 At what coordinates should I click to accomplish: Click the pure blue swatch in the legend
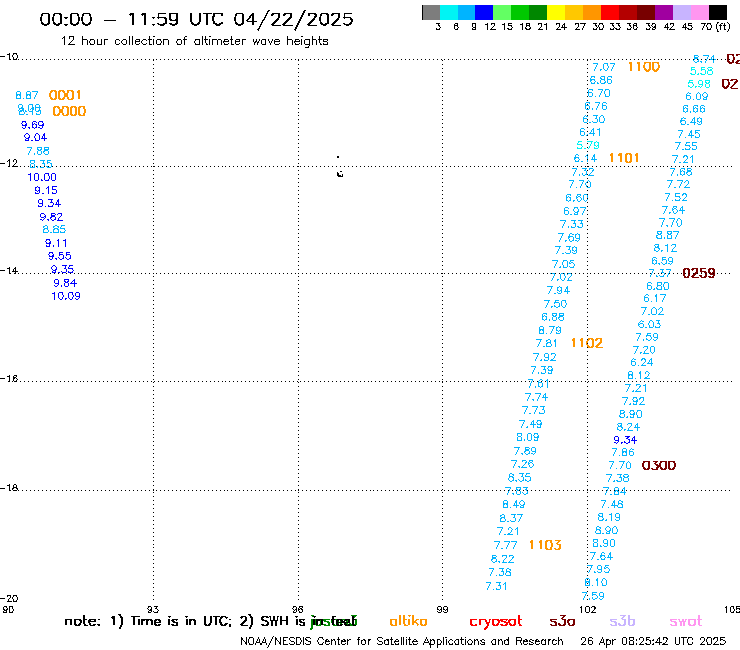(x=484, y=12)
